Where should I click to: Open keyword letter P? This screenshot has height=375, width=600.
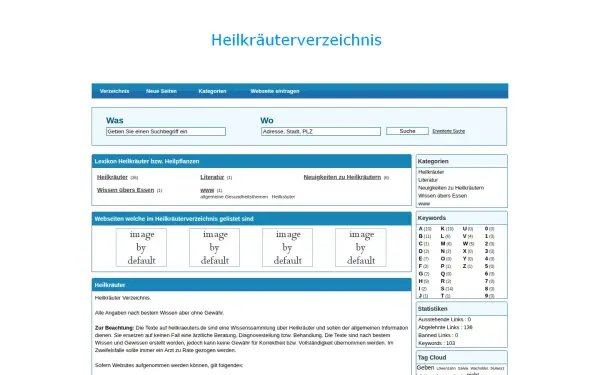click(x=443, y=266)
